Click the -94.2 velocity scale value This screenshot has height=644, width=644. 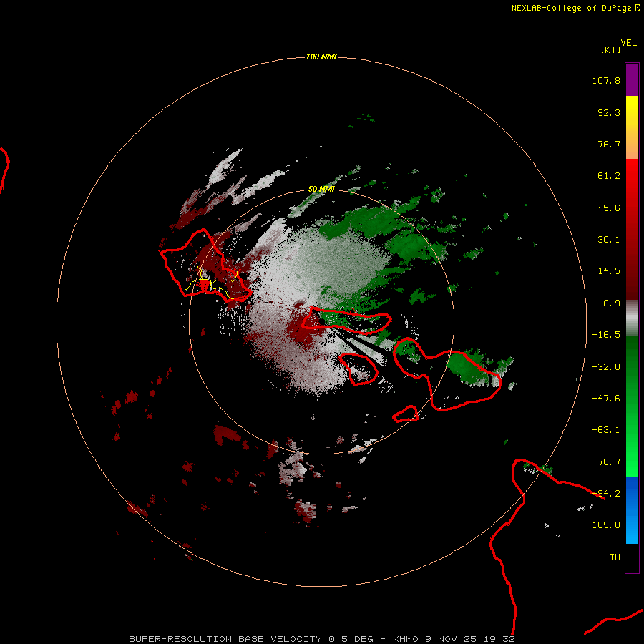coord(606,493)
